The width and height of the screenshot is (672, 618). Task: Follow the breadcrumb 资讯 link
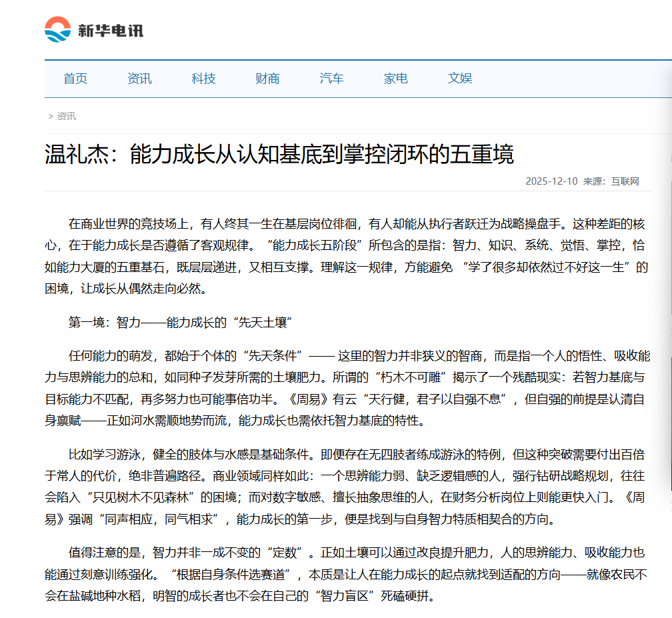[x=66, y=116]
